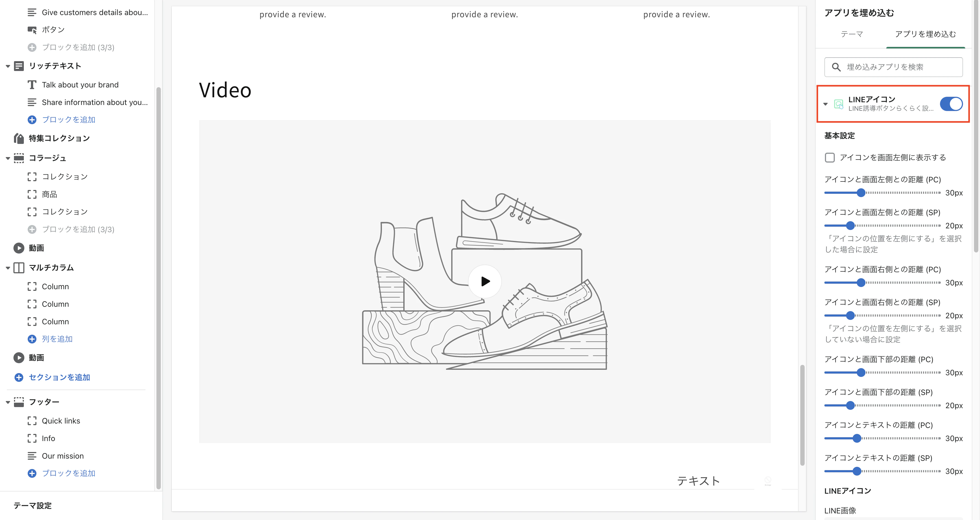Click the first 動画 section play icon
980x520 pixels.
point(19,248)
